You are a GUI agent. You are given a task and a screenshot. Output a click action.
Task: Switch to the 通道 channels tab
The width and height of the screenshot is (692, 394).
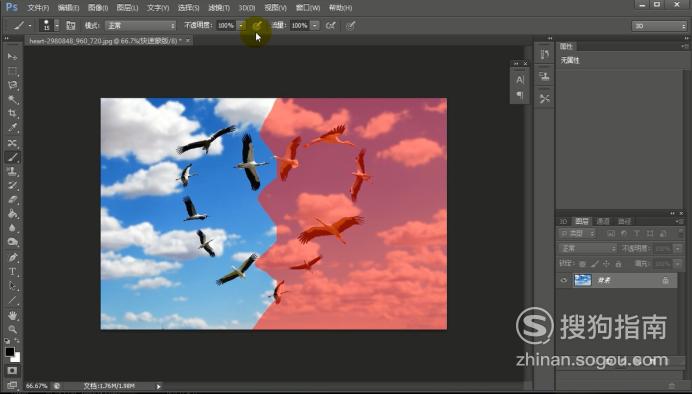603,221
